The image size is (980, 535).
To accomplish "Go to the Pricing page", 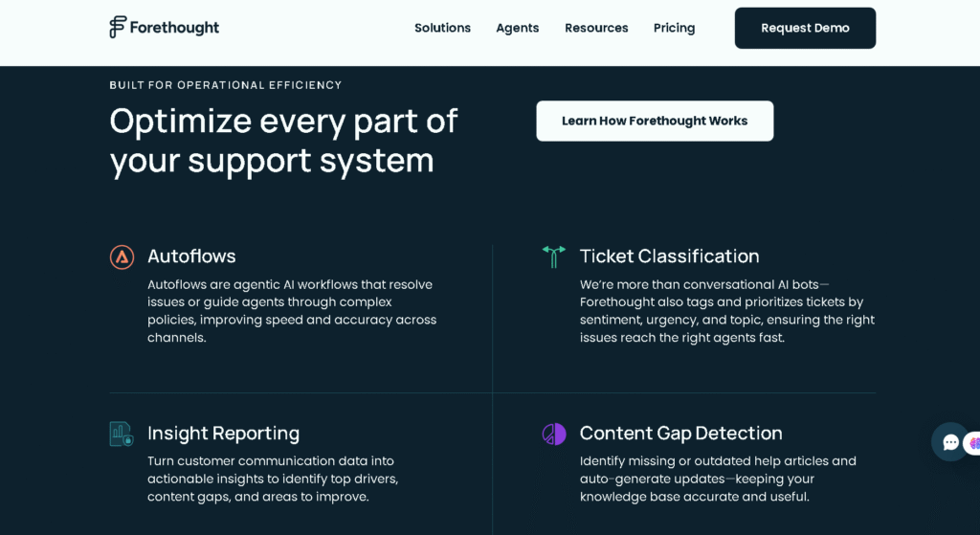I will coord(675,28).
